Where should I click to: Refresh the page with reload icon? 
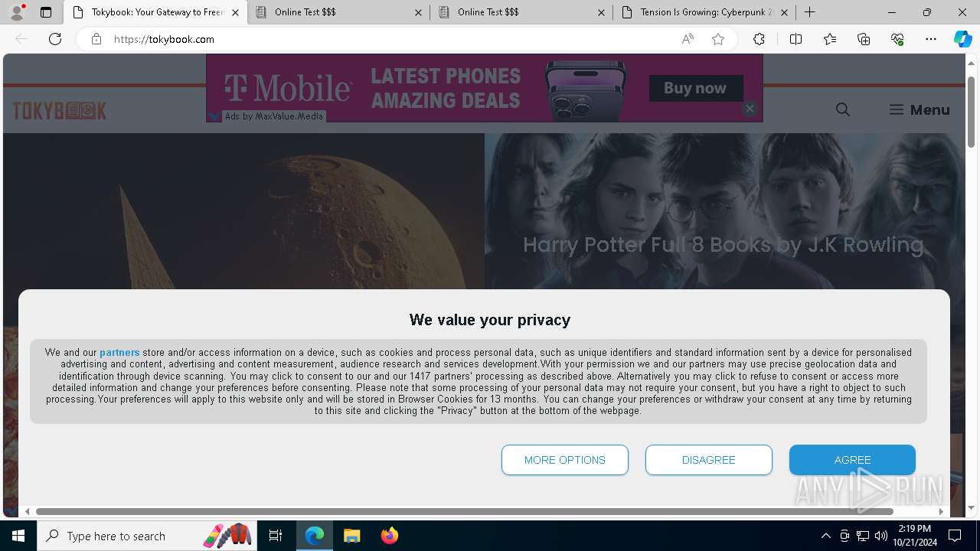(x=55, y=39)
